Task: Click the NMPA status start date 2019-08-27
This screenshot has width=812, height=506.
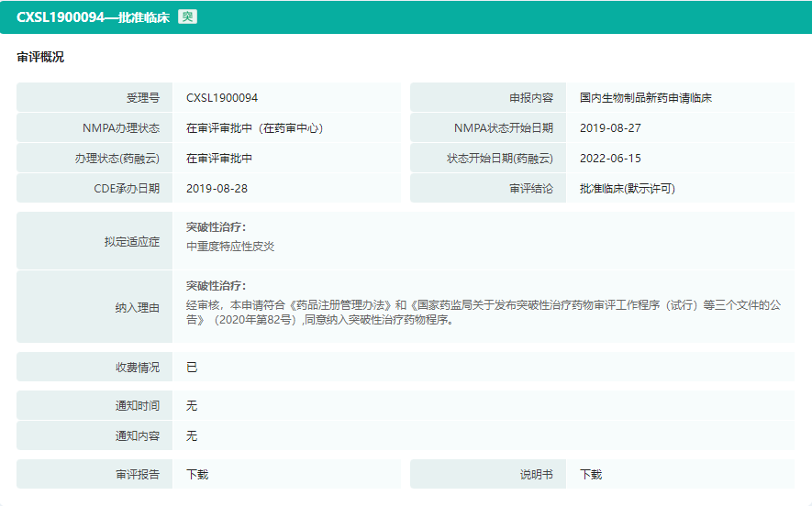Action: (x=610, y=128)
